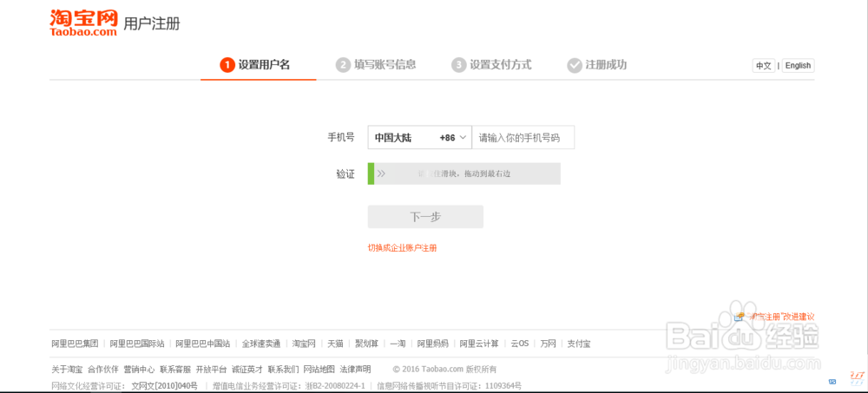Click the 1109364号 license number
Viewport: 868px width, 393px height.
pyautogui.click(x=503, y=386)
